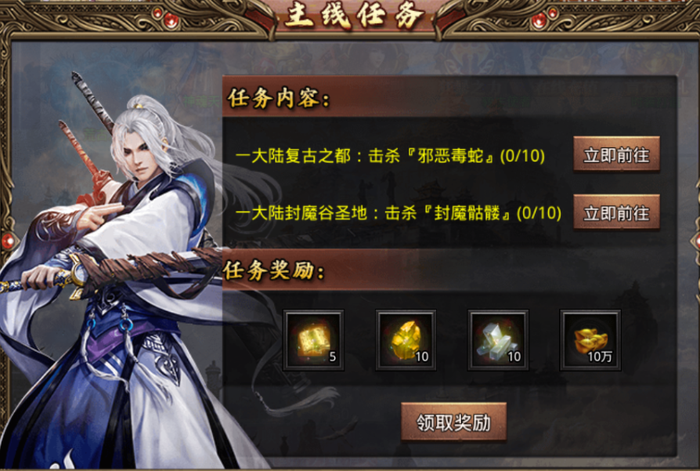Viewport: 700px width, 471px height.
Task: Click the red gem on left frame edge
Action: [x=8, y=241]
